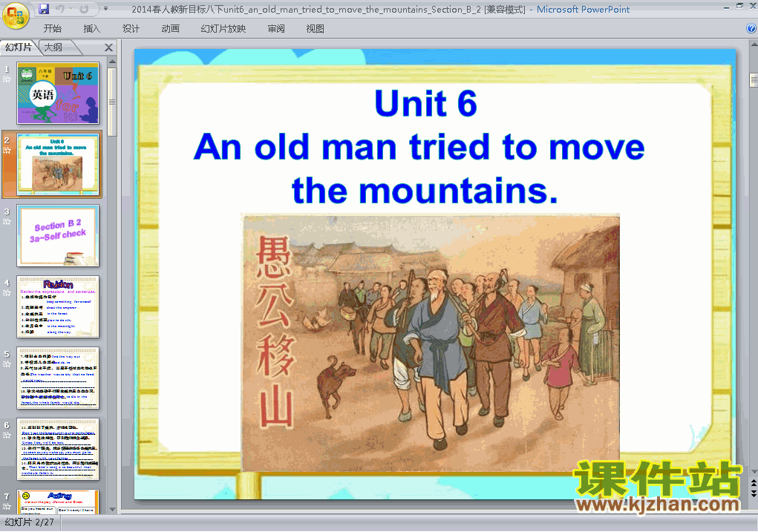This screenshot has width=758, height=532.
Task: Save the presentation with the floppy icon
Action: click(x=44, y=9)
